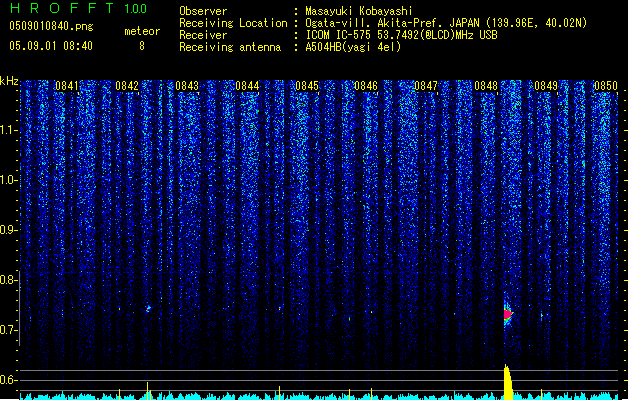Click the 0.7 kHz axis label
The image size is (629, 400).
pos(8,330)
